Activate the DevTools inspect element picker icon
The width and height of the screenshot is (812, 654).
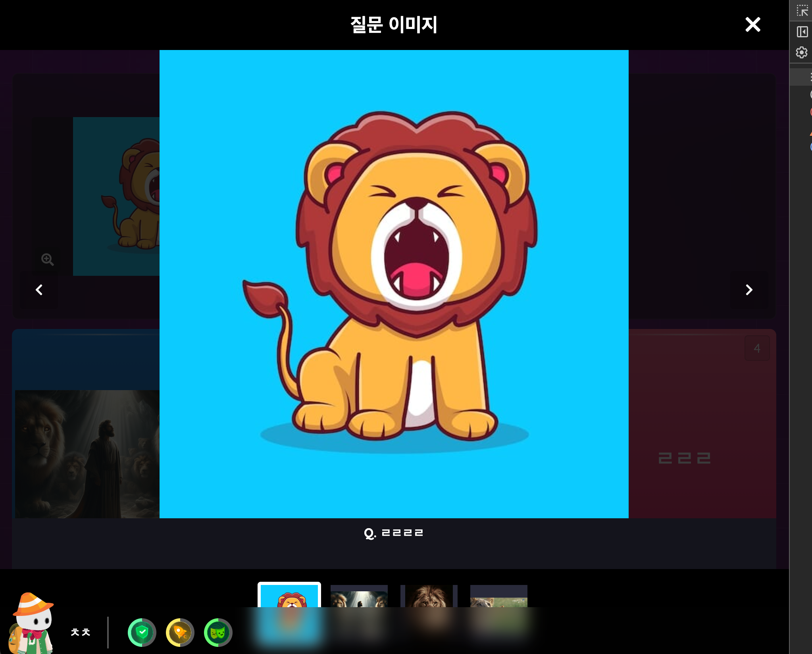[802, 11]
